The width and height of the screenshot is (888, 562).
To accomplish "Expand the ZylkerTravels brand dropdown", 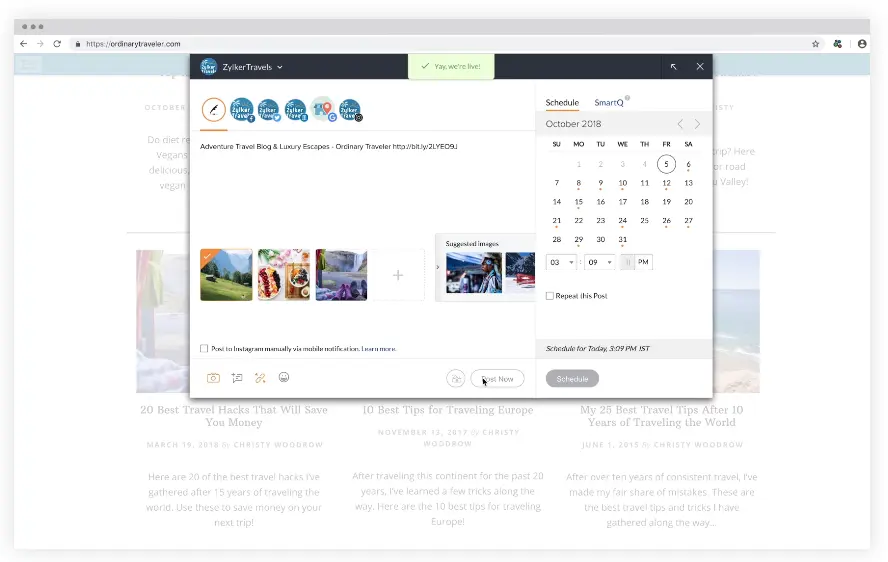I will (279, 67).
